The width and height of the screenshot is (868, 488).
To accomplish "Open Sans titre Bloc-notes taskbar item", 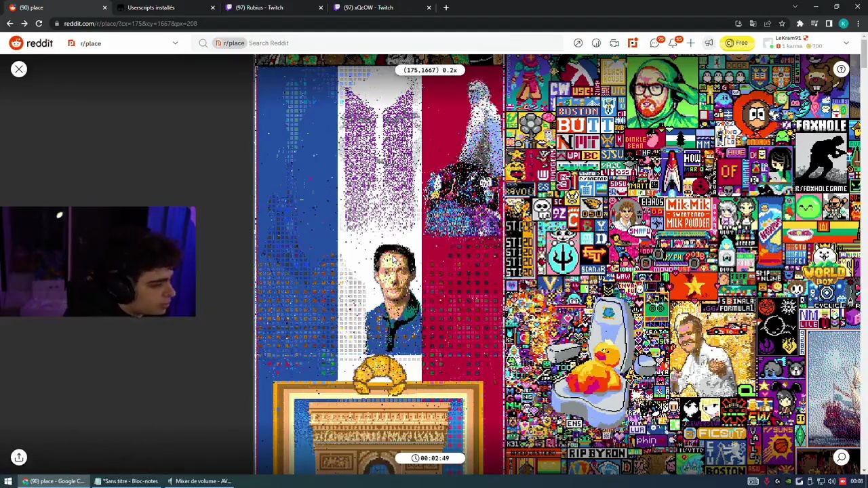I will click(126, 481).
